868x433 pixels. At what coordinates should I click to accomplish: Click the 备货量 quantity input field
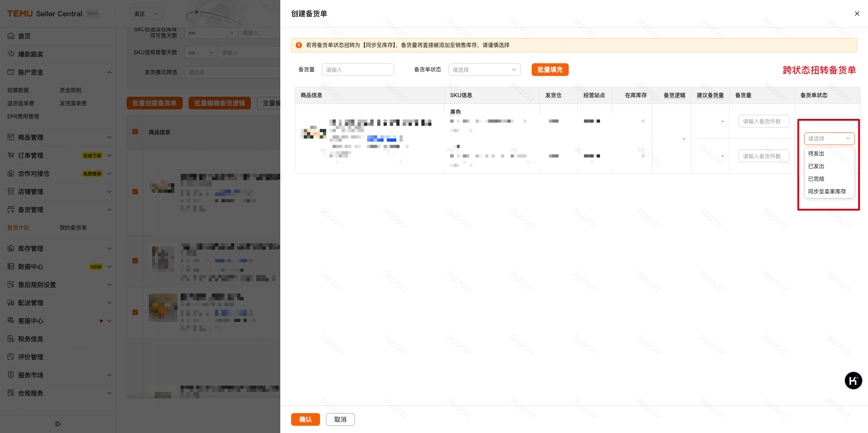(x=358, y=70)
